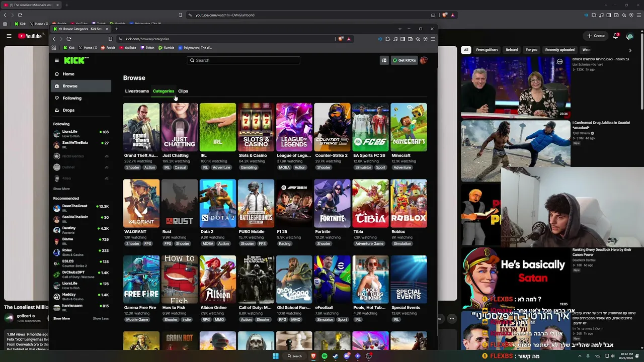Open Destiny channel in Recommended list
Viewport: 644px width, 362px height.
click(81, 230)
